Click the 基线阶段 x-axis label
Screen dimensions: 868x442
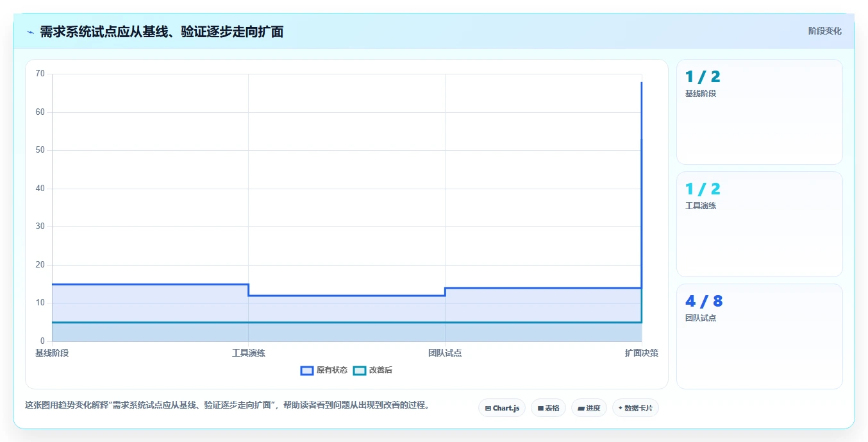(x=52, y=353)
